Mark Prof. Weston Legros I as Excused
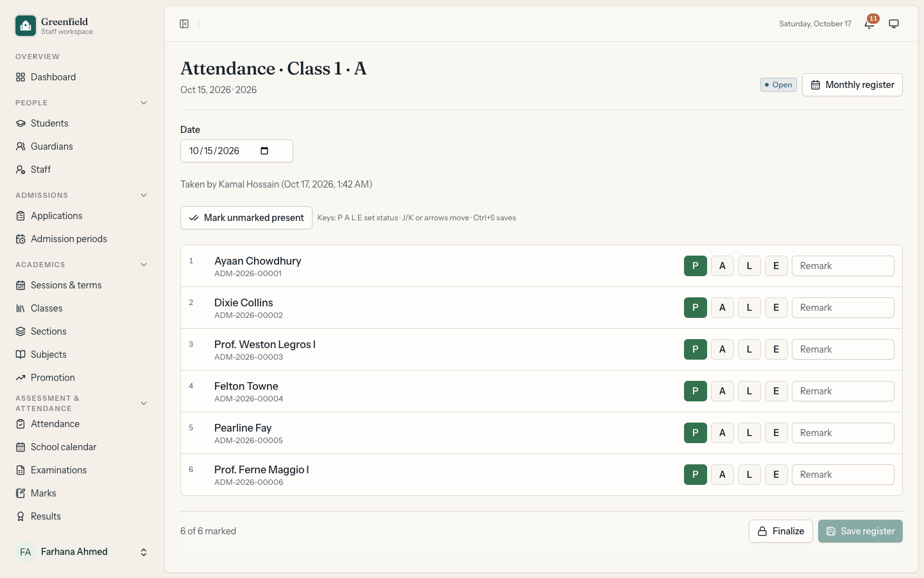924x578 pixels. (x=776, y=349)
